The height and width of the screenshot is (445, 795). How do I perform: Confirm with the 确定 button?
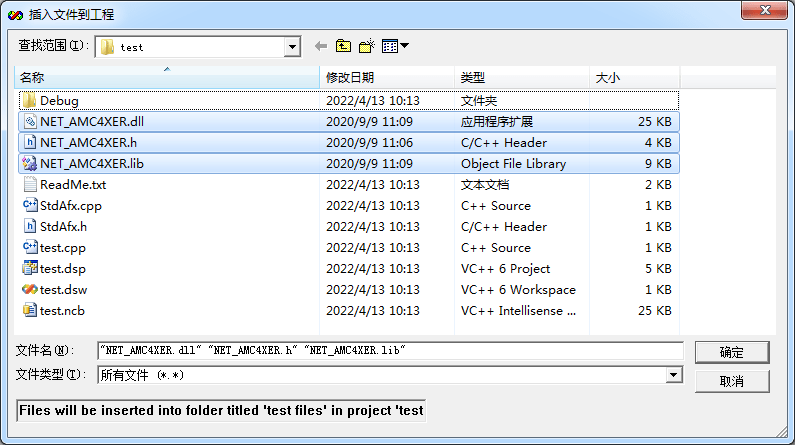tap(732, 352)
